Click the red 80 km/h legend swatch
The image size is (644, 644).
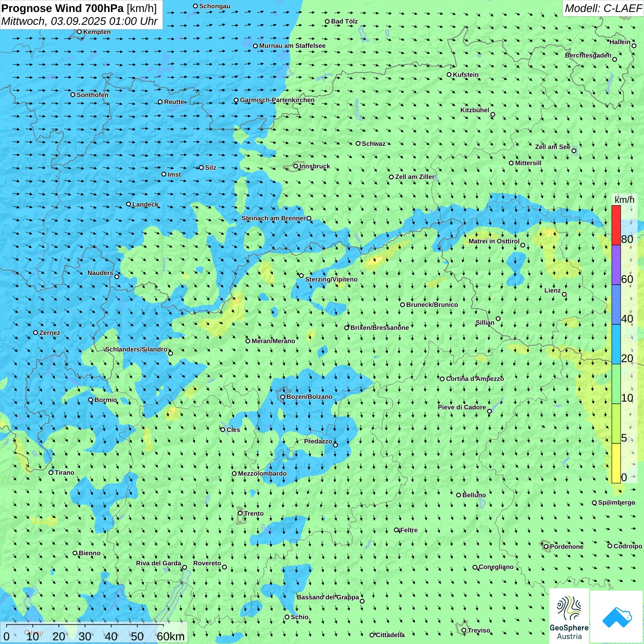pyautogui.click(x=616, y=225)
